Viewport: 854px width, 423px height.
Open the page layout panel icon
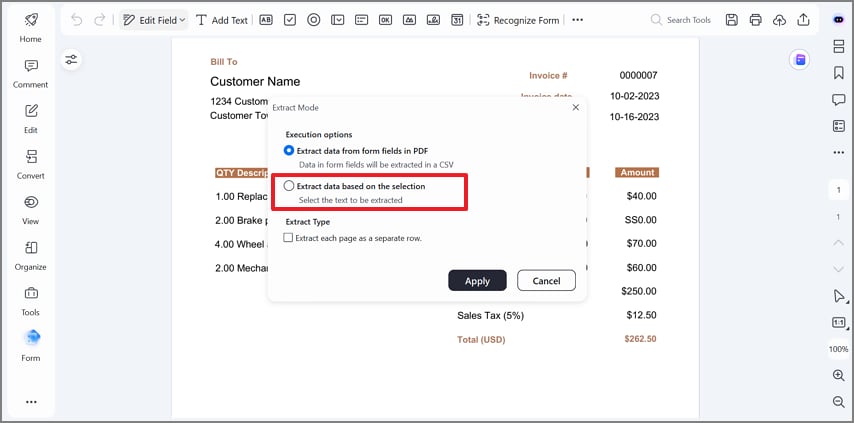click(x=839, y=47)
